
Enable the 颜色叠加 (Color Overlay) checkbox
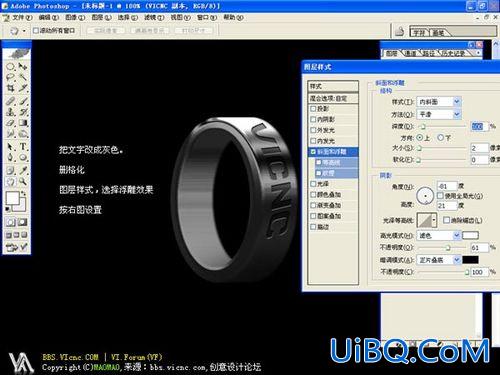313,194
